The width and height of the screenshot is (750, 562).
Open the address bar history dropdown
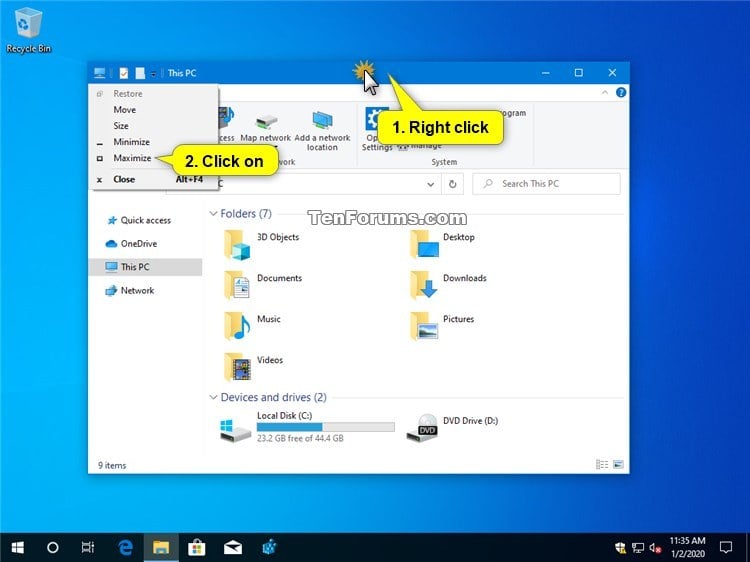click(x=430, y=184)
